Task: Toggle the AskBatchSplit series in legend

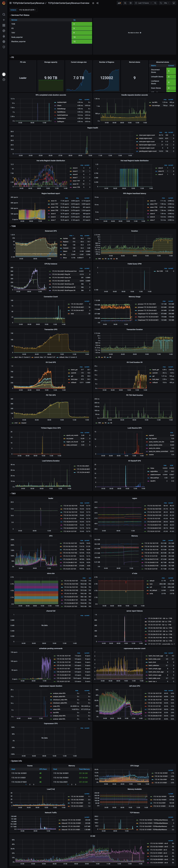Action: (x=62, y=102)
